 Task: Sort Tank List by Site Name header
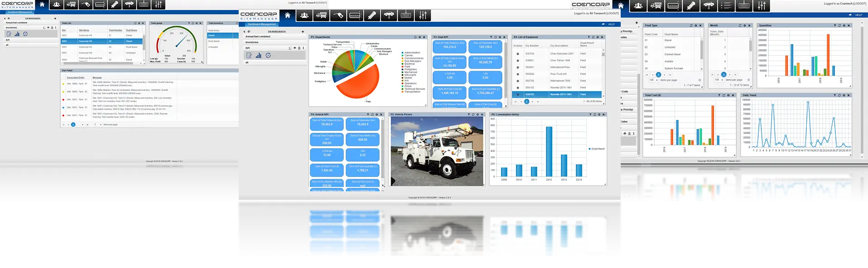[x=84, y=30]
